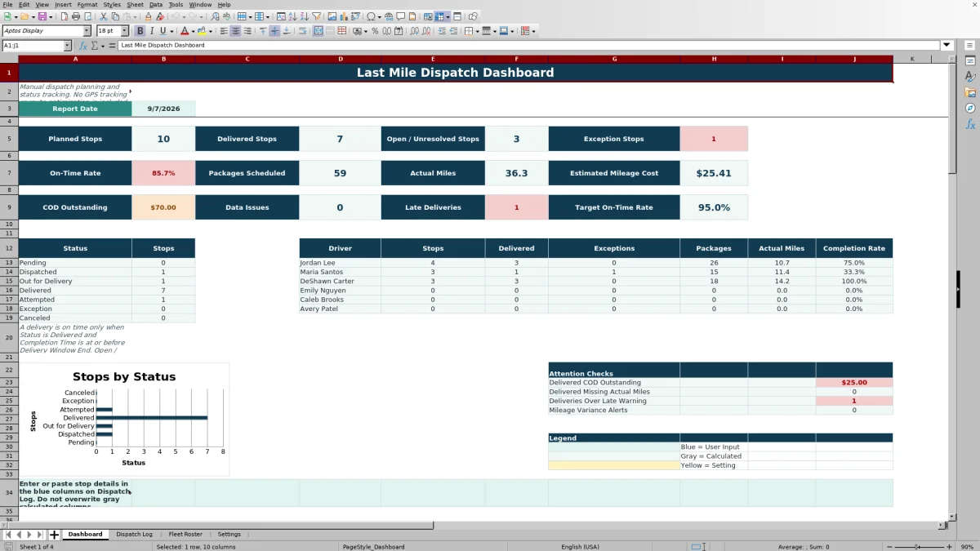Toggle Bold formatting
The image size is (980, 551).
140,31
